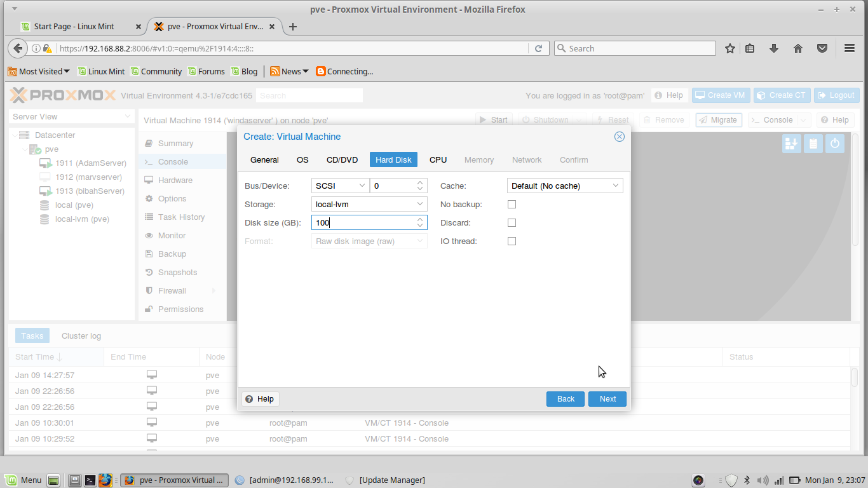
Task: Click the Disk size stepper arrows
Action: 420,222
